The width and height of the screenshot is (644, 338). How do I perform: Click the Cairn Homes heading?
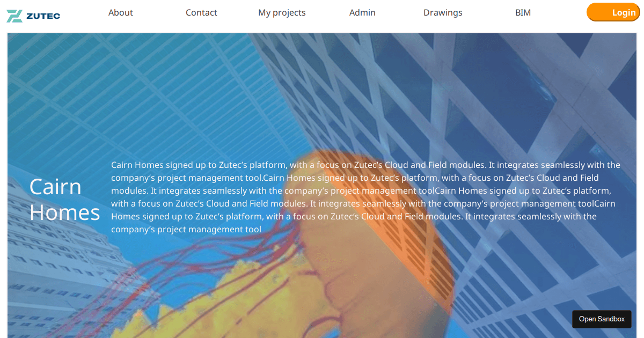(64, 199)
